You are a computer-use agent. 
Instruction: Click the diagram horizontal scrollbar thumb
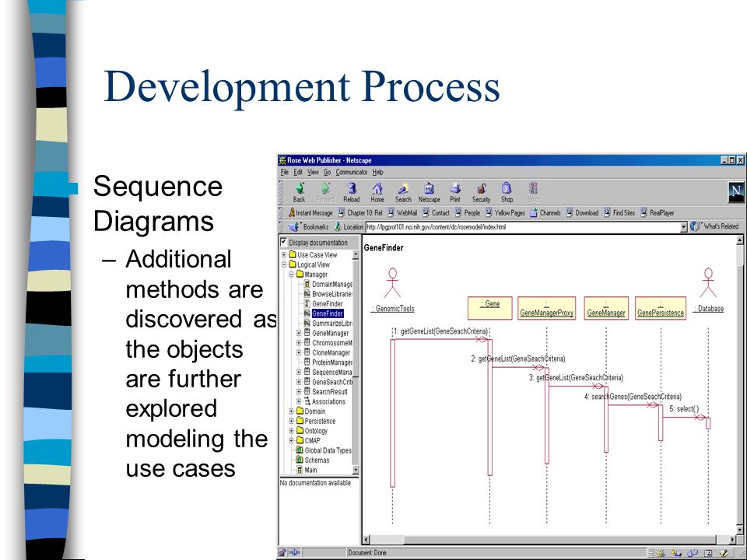(559, 540)
